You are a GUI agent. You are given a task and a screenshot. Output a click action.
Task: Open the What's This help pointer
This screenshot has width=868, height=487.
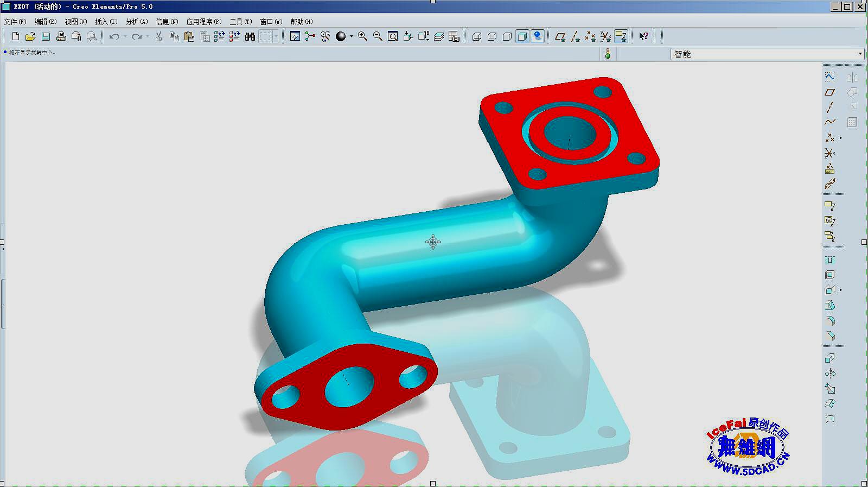pyautogui.click(x=643, y=36)
